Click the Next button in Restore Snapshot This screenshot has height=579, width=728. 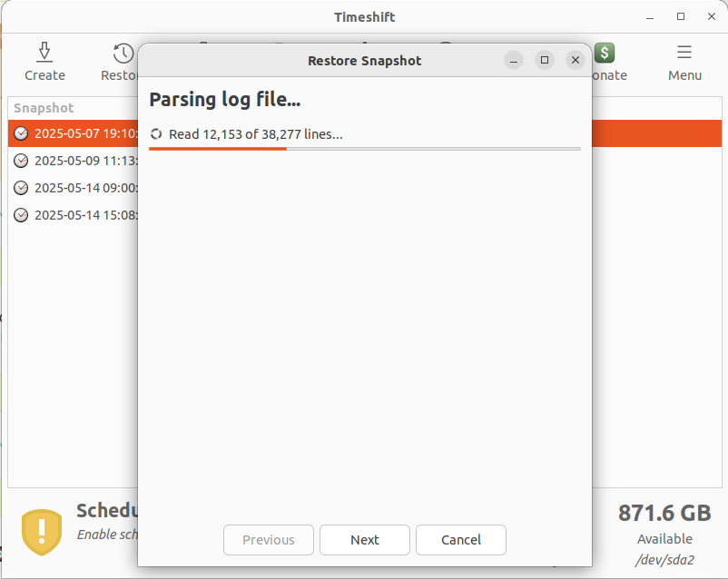(x=365, y=540)
